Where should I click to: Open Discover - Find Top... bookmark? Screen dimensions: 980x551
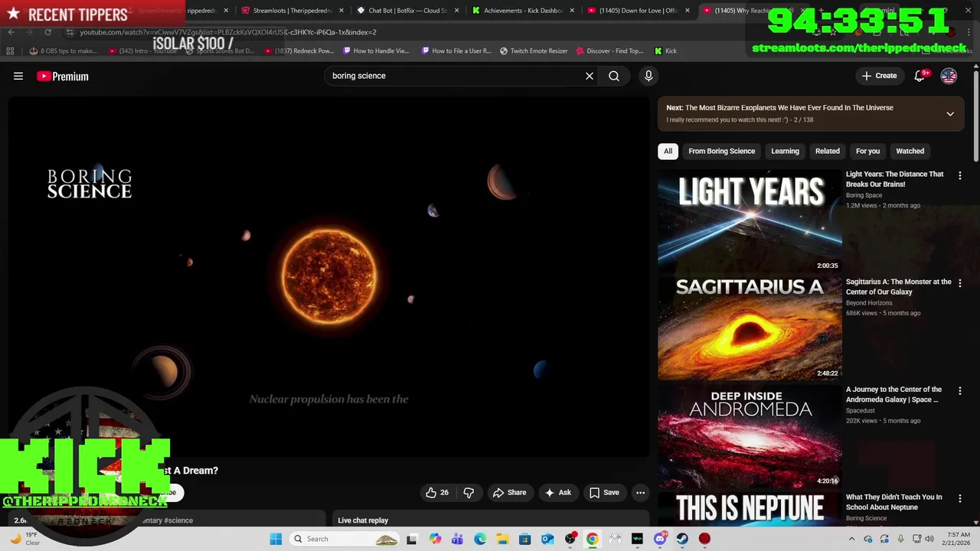[609, 51]
